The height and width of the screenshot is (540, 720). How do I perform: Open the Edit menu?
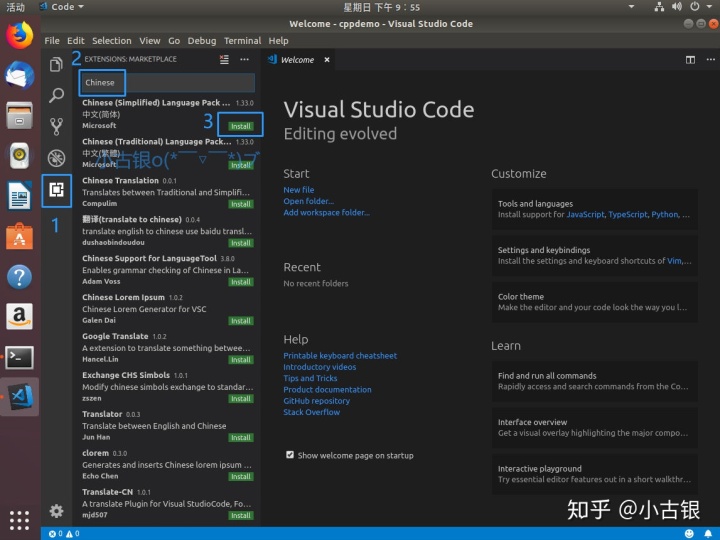click(x=76, y=41)
